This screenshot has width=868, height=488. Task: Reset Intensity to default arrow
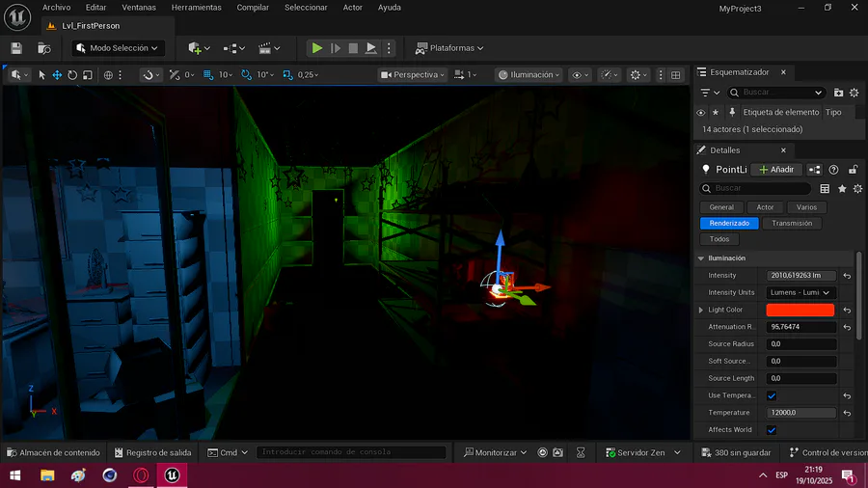click(847, 276)
